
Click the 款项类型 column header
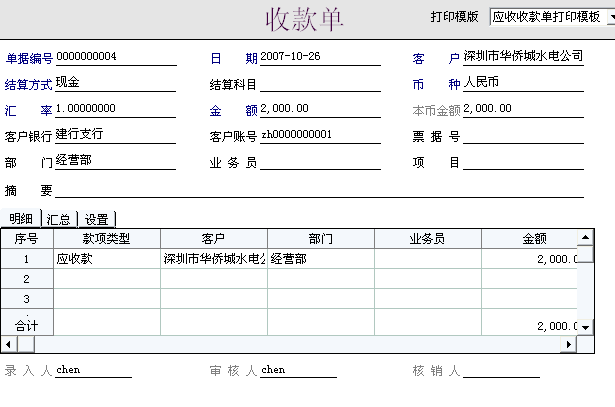(107, 238)
